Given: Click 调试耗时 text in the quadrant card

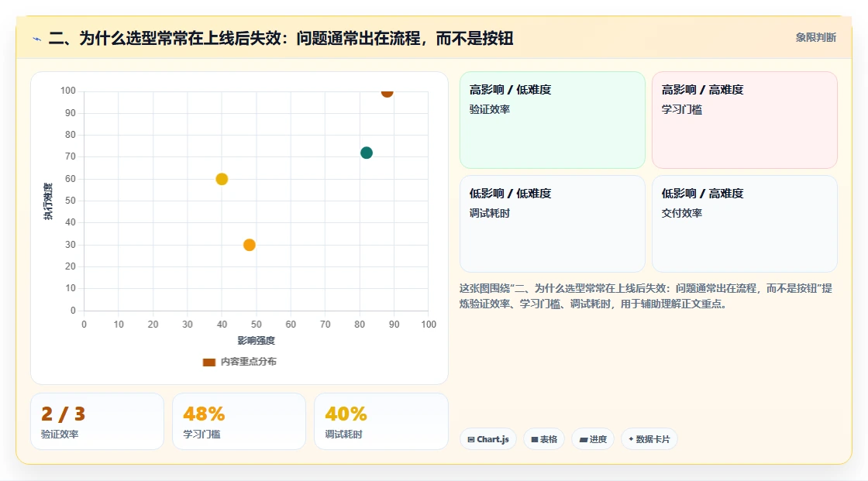Looking at the screenshot, I should [489, 213].
